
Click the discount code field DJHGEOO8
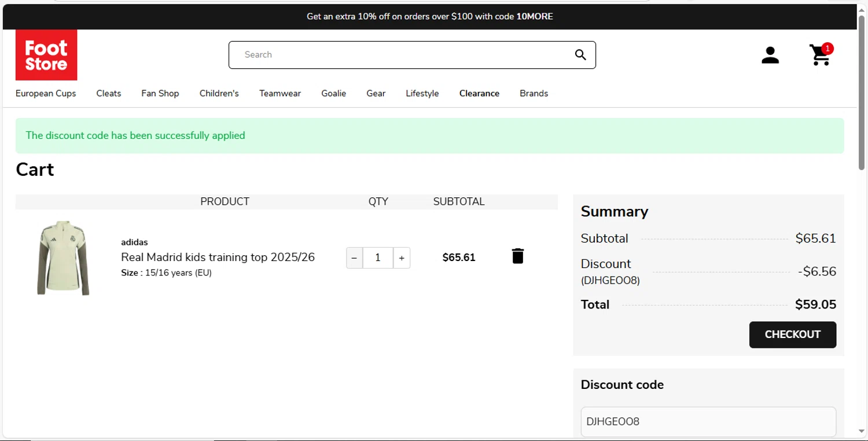pyautogui.click(x=708, y=421)
